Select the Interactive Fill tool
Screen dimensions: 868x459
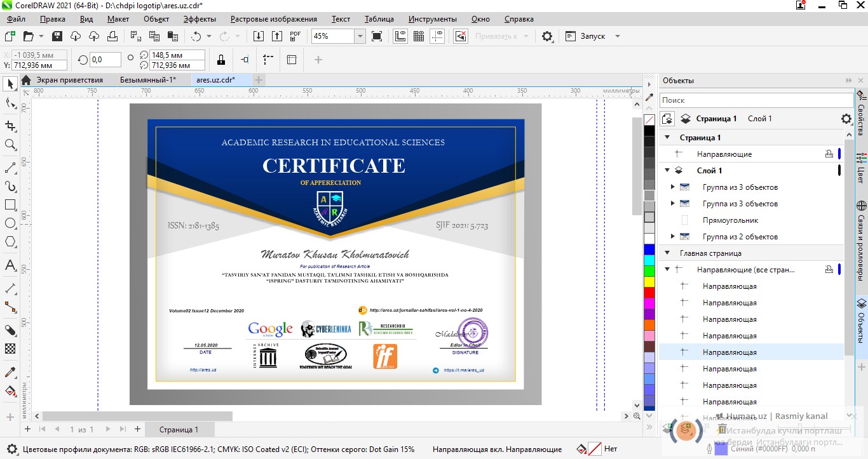(x=10, y=390)
